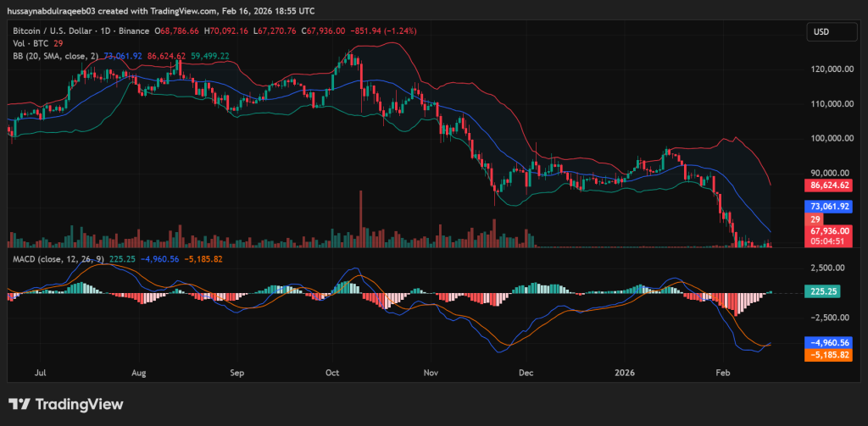The width and height of the screenshot is (868, 426).
Task: Click the Oct marker on time axis
Action: pyautogui.click(x=333, y=372)
